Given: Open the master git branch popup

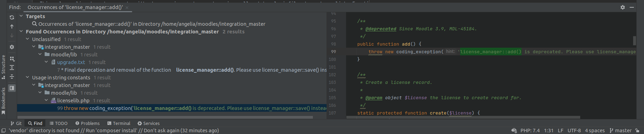Looking at the screenshot, I should tap(621, 131).
